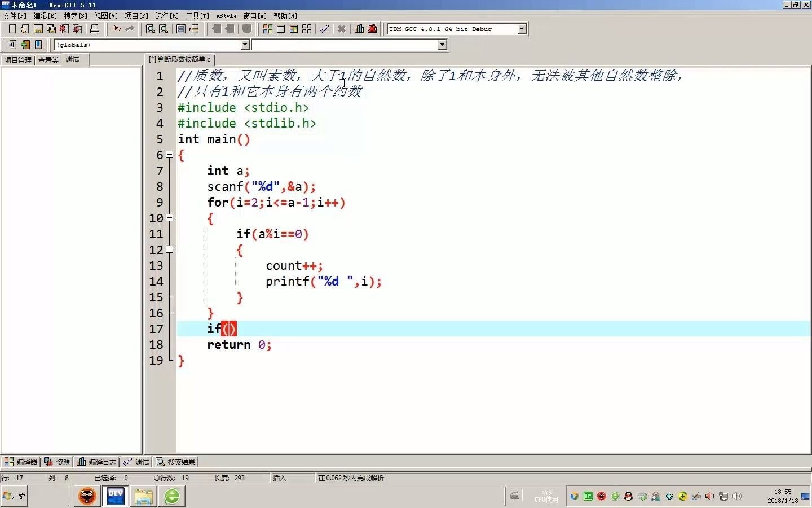812x508 pixels.
Task: Open the 搜索[S] menu
Action: (x=76, y=16)
